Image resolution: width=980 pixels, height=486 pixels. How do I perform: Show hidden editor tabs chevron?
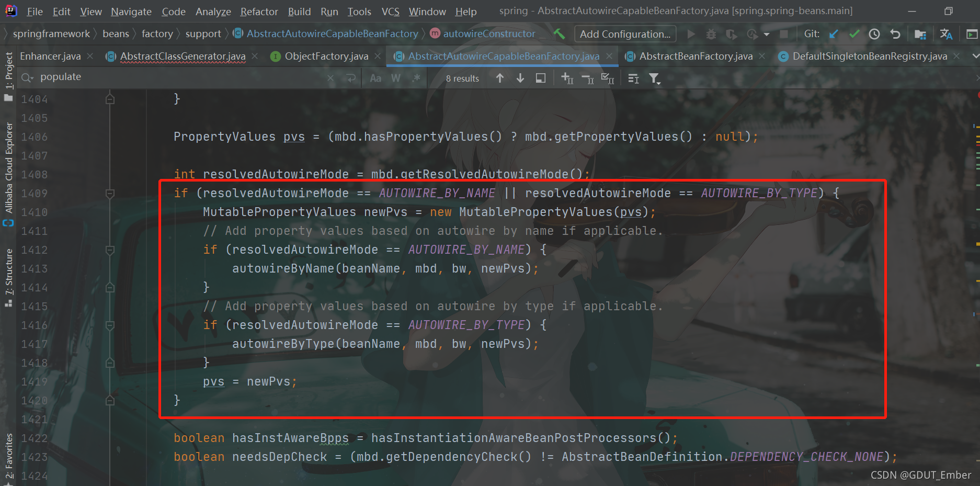tap(975, 56)
